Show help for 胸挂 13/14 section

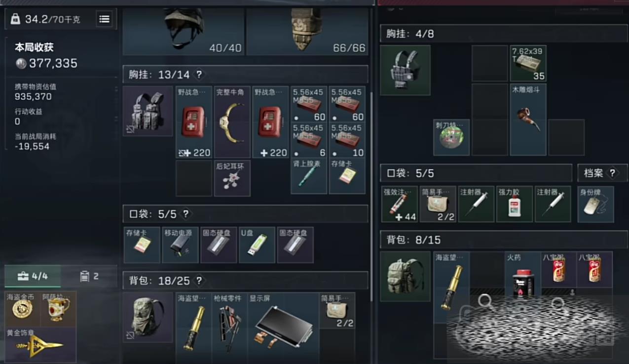tap(199, 74)
